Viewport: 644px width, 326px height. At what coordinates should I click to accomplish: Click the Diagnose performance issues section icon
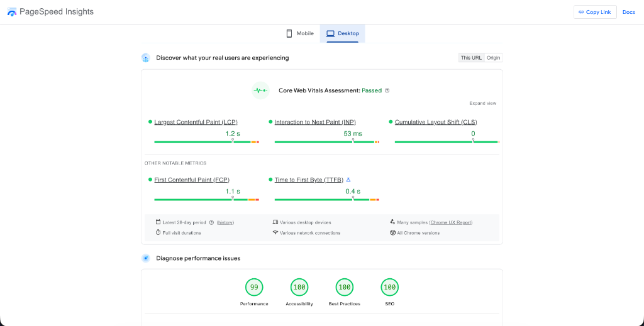point(146,258)
